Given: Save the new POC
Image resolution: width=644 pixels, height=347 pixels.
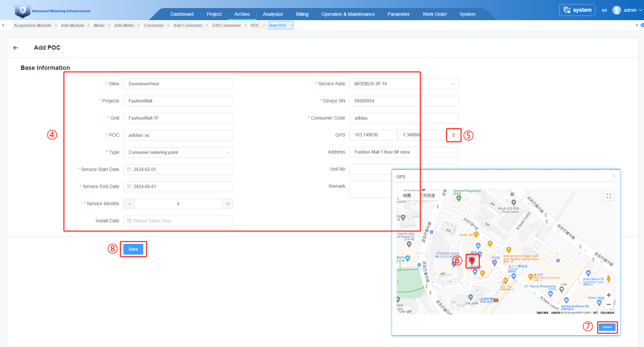Looking at the screenshot, I should coord(133,249).
